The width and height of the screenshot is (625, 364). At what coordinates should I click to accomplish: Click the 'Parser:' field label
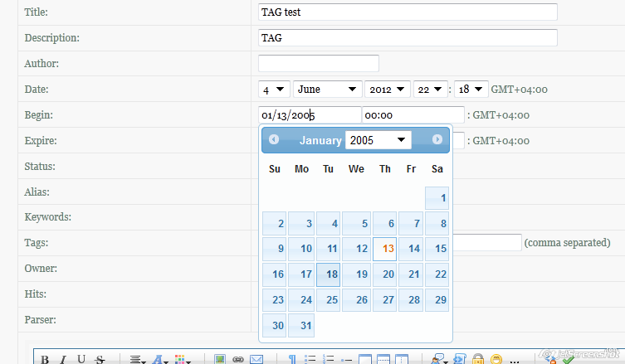pyautogui.click(x=41, y=319)
